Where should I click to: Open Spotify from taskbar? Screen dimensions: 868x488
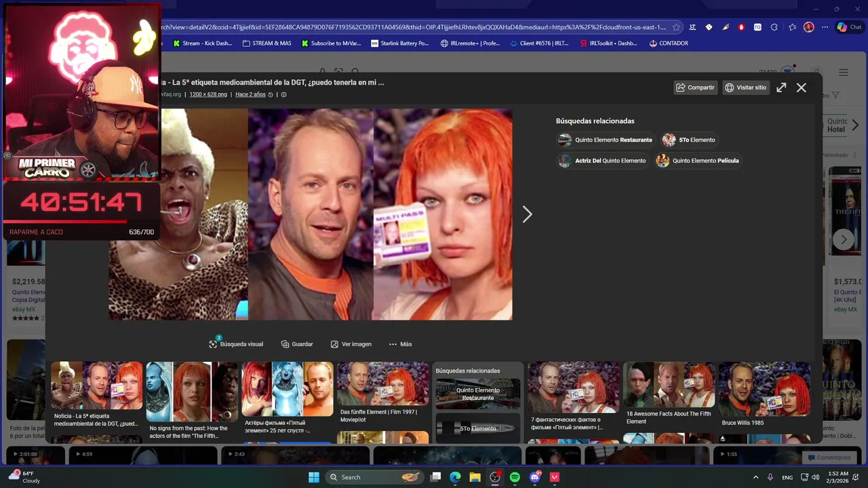pos(515,477)
